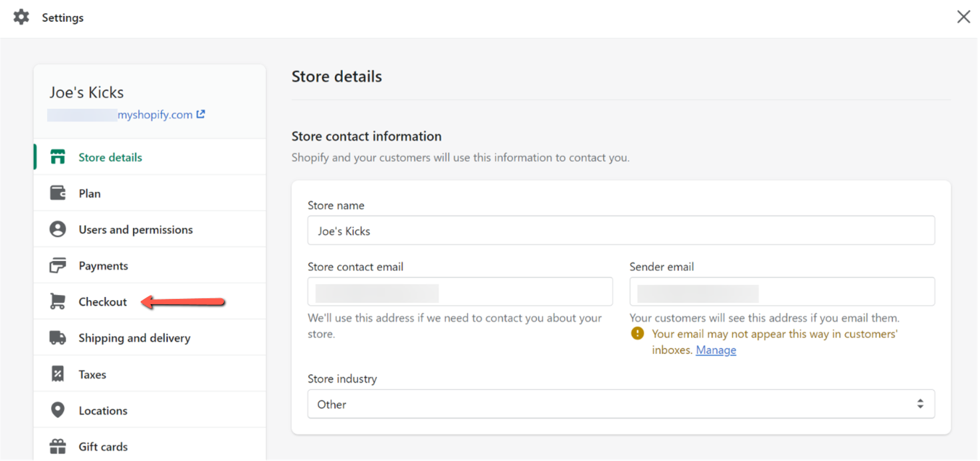Click the Plan wallet icon
The height and width of the screenshot is (461, 980).
pyautogui.click(x=58, y=193)
